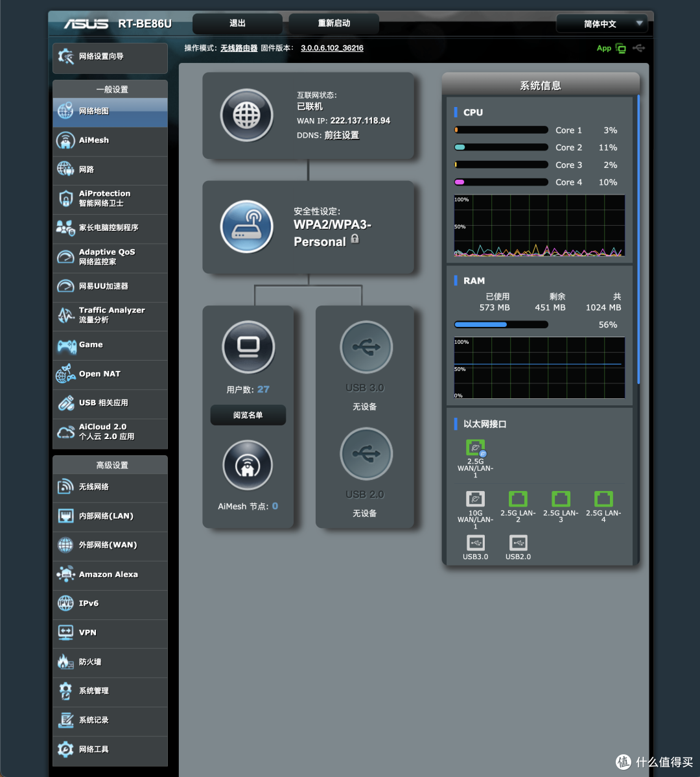The image size is (700, 777).
Task: Click the AiMesh node count 0
Action: click(x=275, y=507)
